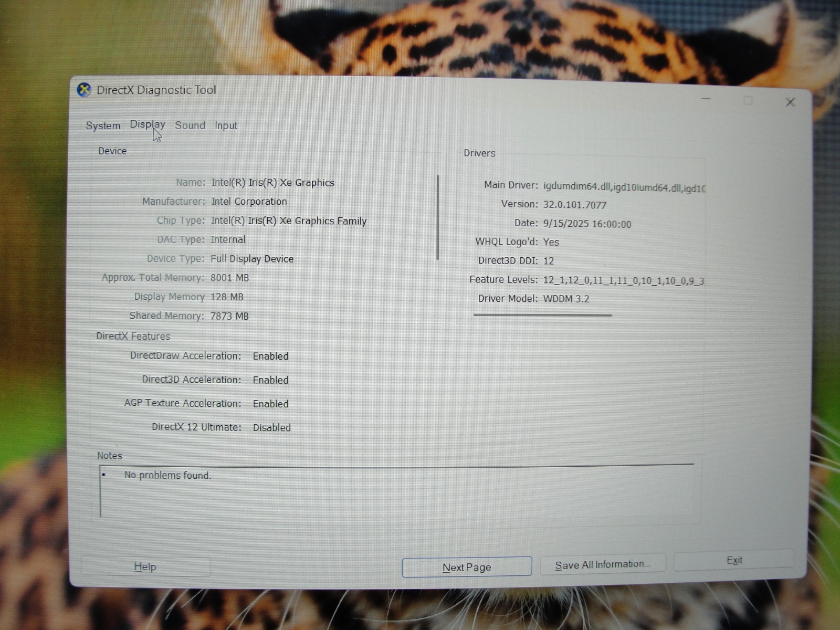Viewport: 840px width, 630px height.
Task: Click DirectX 12 Ultimate 'Disabled' value
Action: point(272,428)
